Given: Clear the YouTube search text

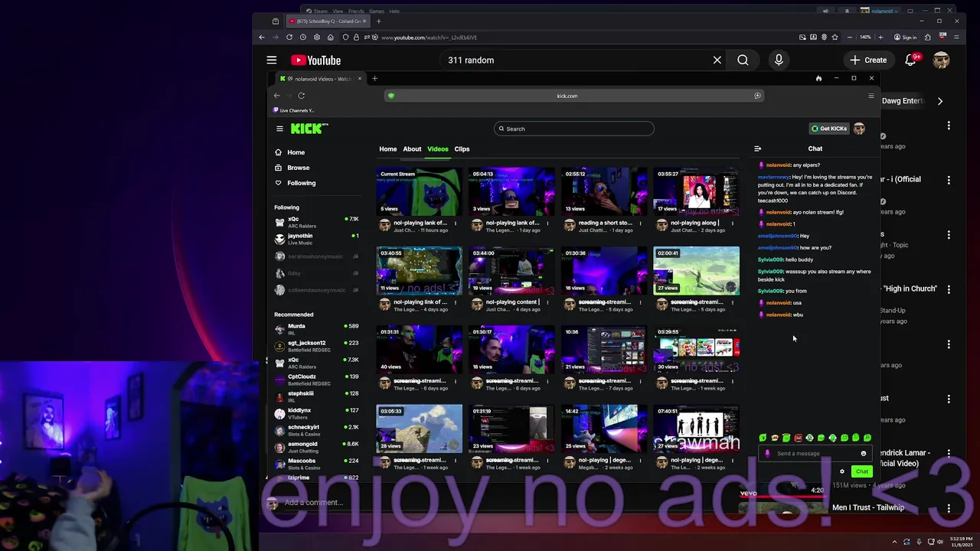Looking at the screenshot, I should click(x=717, y=60).
